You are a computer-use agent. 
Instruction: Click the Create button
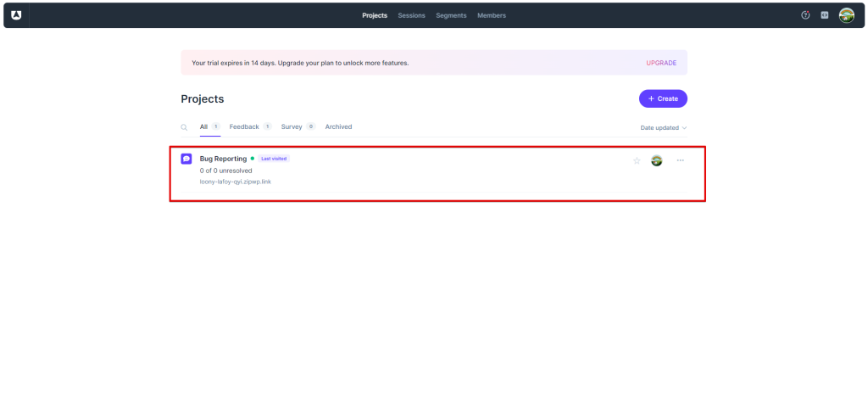pos(663,98)
